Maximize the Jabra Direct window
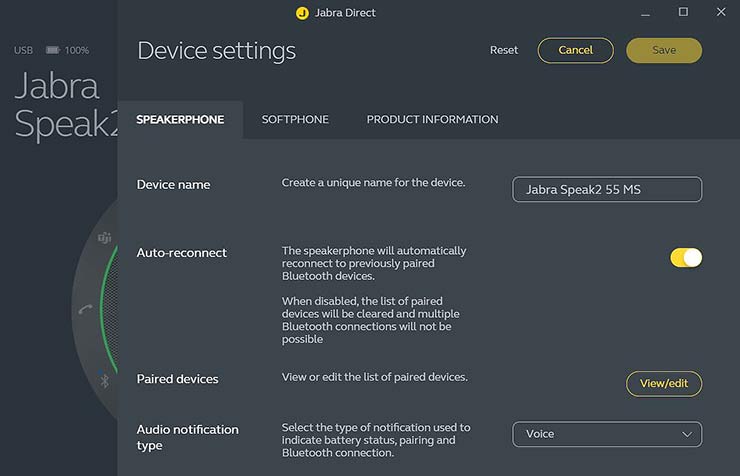740x476 pixels. tap(684, 12)
